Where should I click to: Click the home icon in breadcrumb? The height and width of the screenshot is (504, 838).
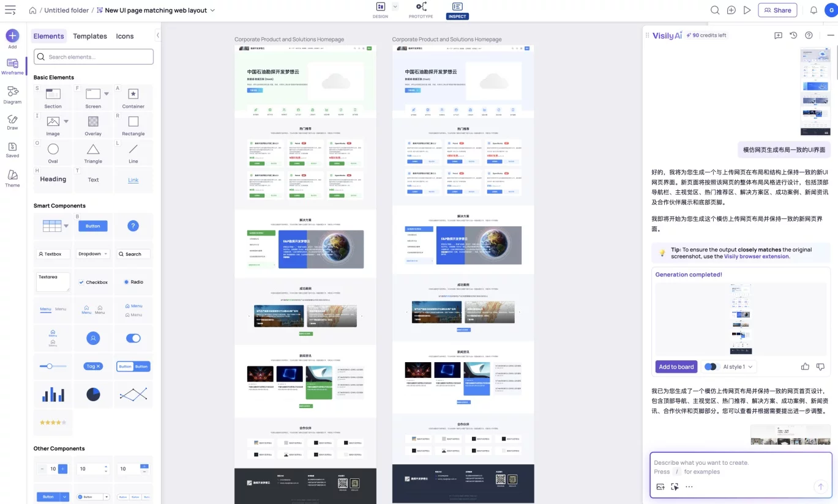(x=33, y=10)
